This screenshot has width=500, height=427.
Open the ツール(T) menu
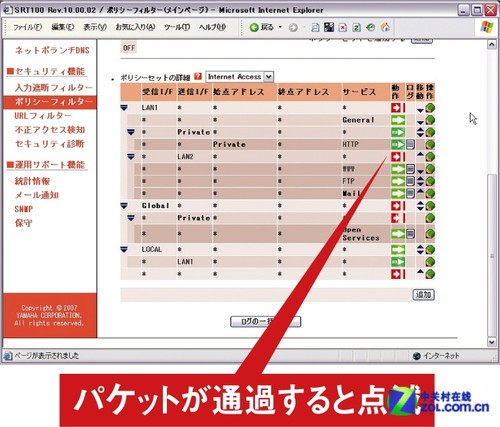[x=177, y=27]
